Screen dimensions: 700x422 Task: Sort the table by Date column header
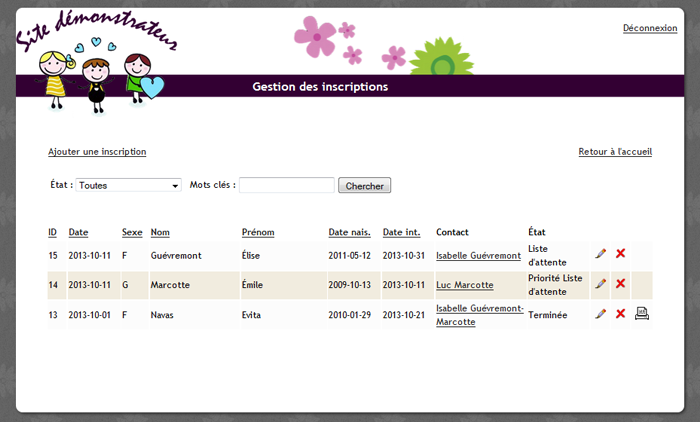[x=78, y=232]
